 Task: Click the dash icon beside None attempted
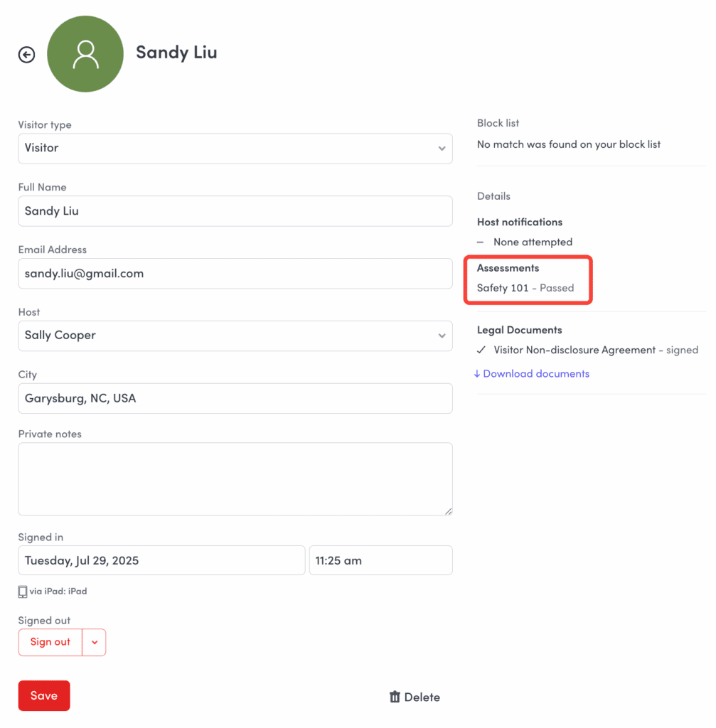481,242
